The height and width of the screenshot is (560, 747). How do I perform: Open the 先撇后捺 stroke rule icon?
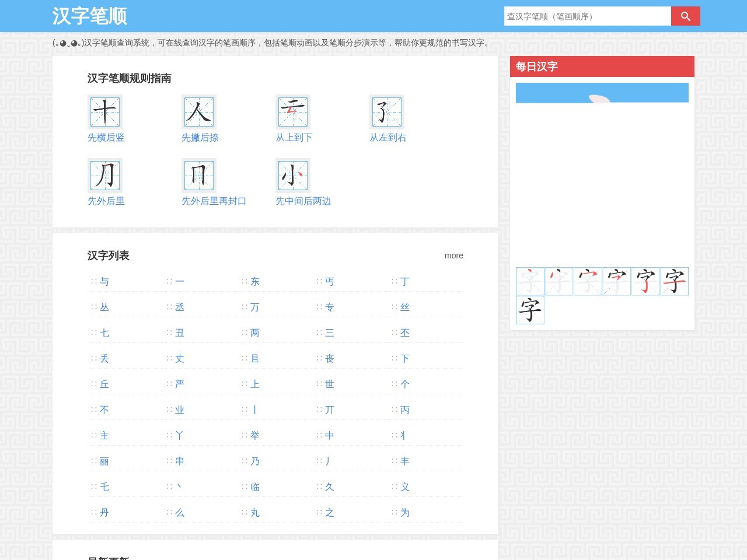click(x=199, y=111)
